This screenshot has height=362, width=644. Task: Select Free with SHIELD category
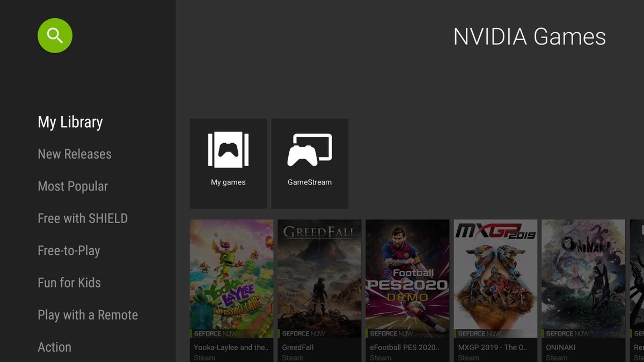coord(83,218)
